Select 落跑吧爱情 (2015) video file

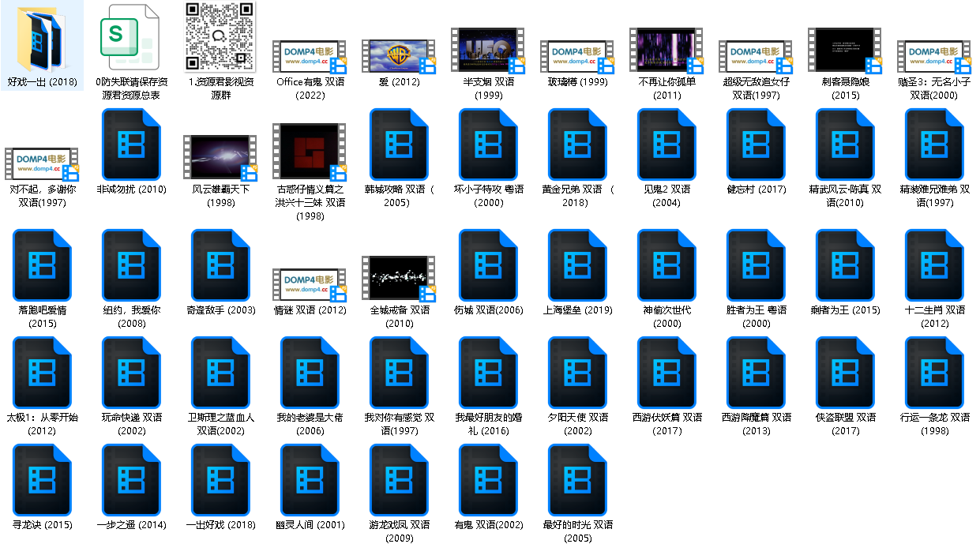pos(42,265)
